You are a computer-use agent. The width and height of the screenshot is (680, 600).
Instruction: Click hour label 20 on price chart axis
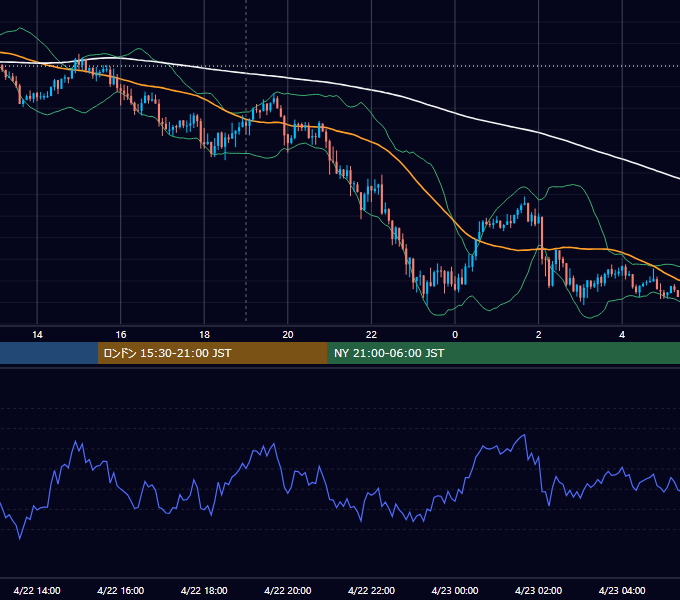tap(288, 334)
